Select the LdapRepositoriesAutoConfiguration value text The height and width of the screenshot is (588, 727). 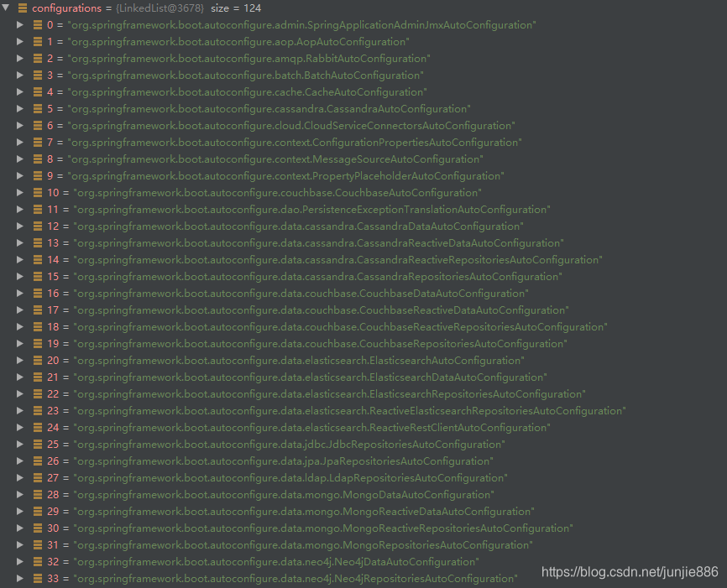click(290, 478)
